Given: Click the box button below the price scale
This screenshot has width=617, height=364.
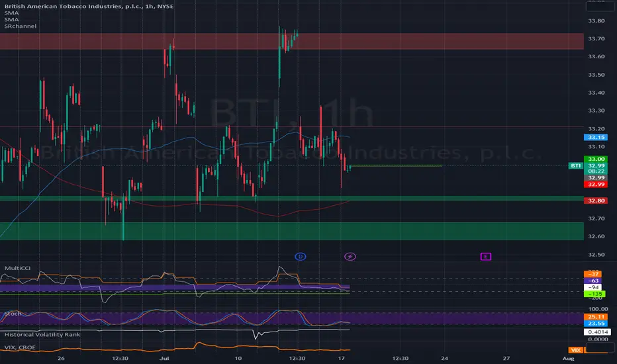Looking at the screenshot, I should [600, 347].
